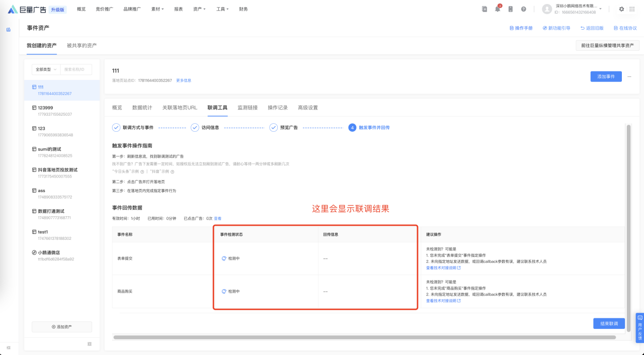This screenshot has width=644, height=355.
Task: Open 查看技术对接说明 link for 表单提交
Action: tap(443, 268)
